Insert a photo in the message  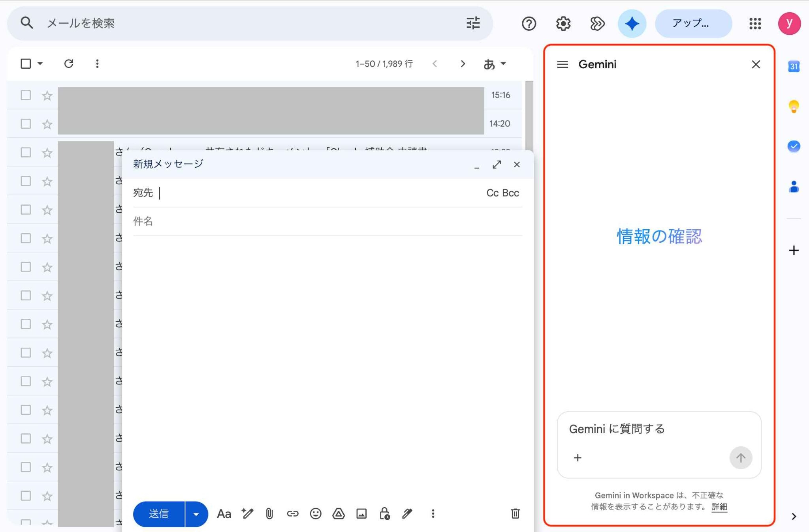[x=361, y=514]
